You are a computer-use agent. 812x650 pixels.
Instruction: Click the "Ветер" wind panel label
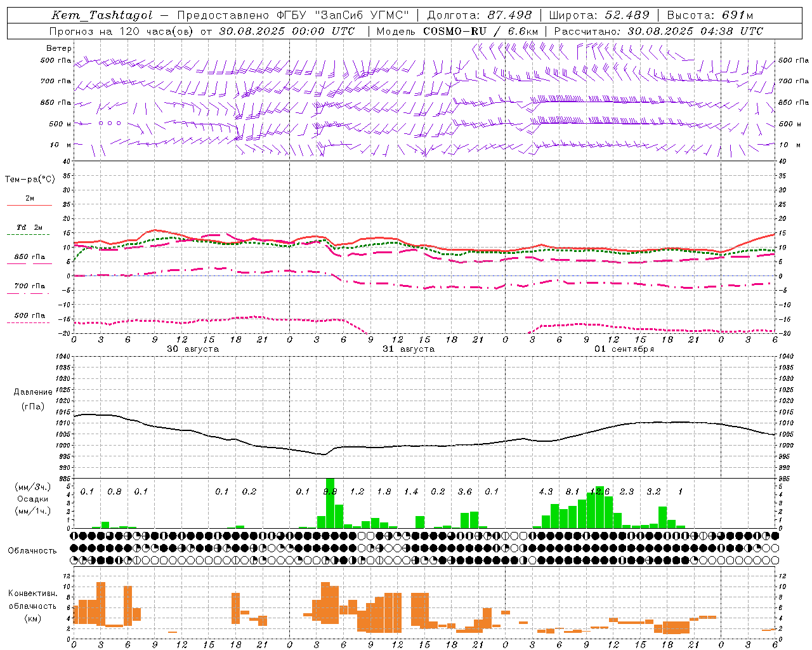pyautogui.click(x=58, y=48)
